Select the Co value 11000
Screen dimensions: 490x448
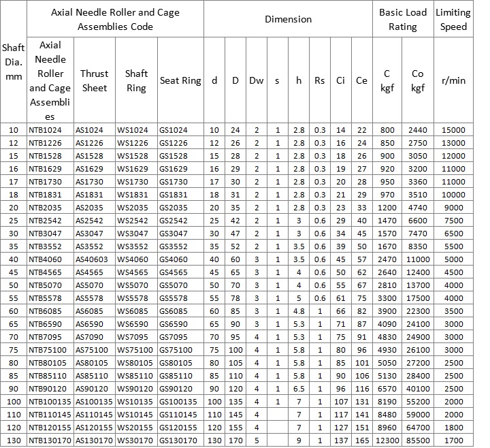418,259
